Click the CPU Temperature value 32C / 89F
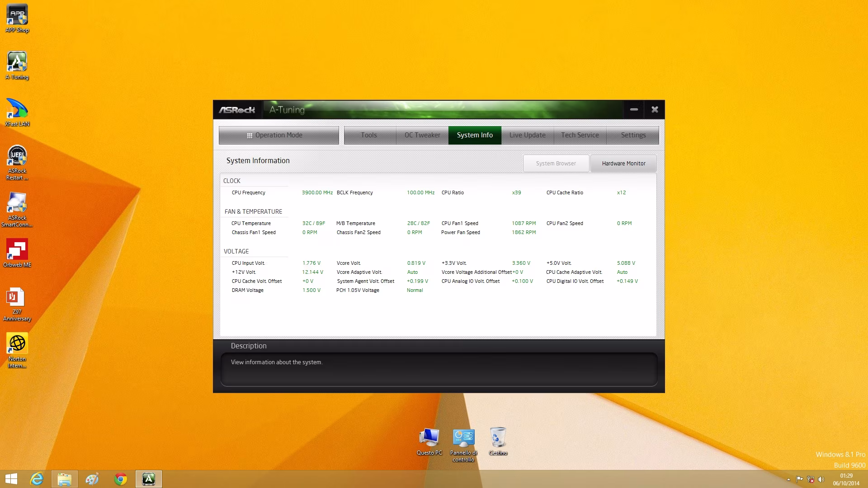Viewport: 868px width, 488px height. (314, 223)
